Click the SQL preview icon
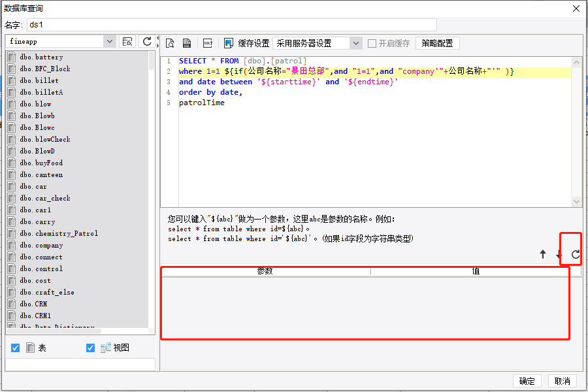 (170, 44)
